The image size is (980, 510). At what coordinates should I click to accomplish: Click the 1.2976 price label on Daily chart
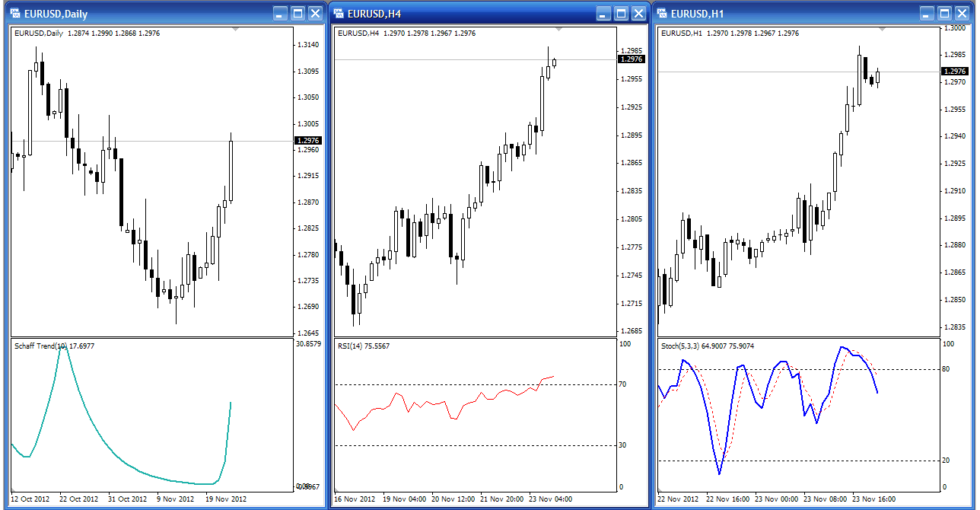tap(308, 141)
